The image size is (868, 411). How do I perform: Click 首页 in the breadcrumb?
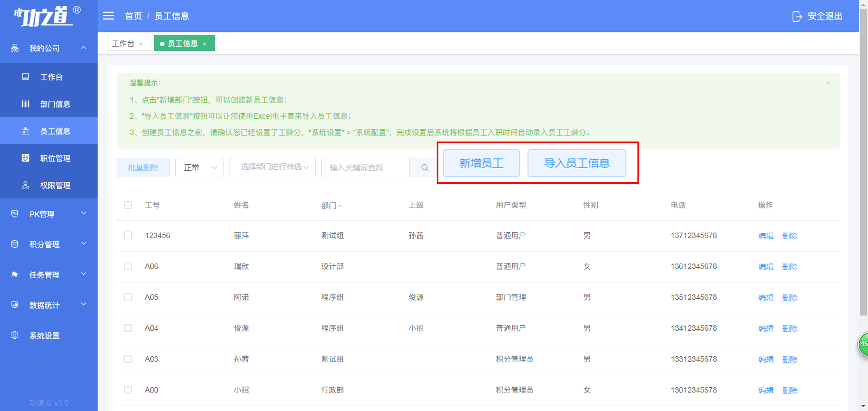[133, 16]
